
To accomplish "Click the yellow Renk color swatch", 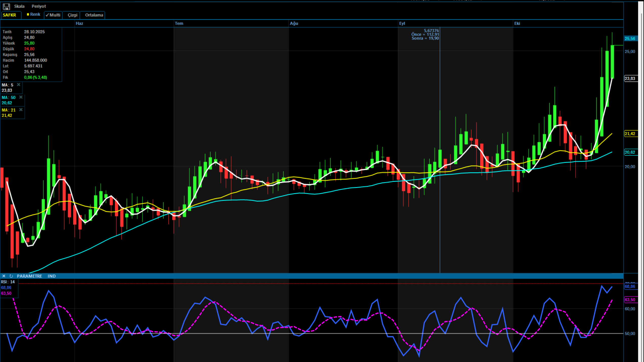I will 28,15.
